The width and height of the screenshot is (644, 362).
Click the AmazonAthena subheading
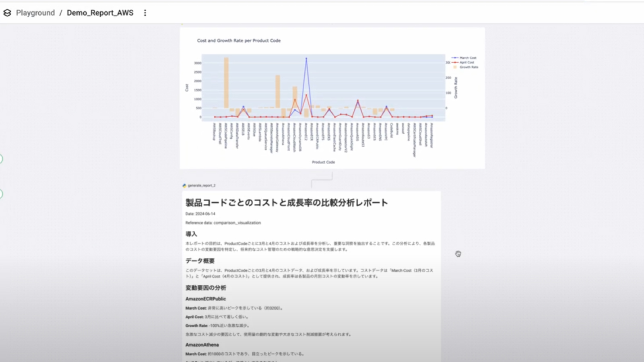[x=202, y=345]
